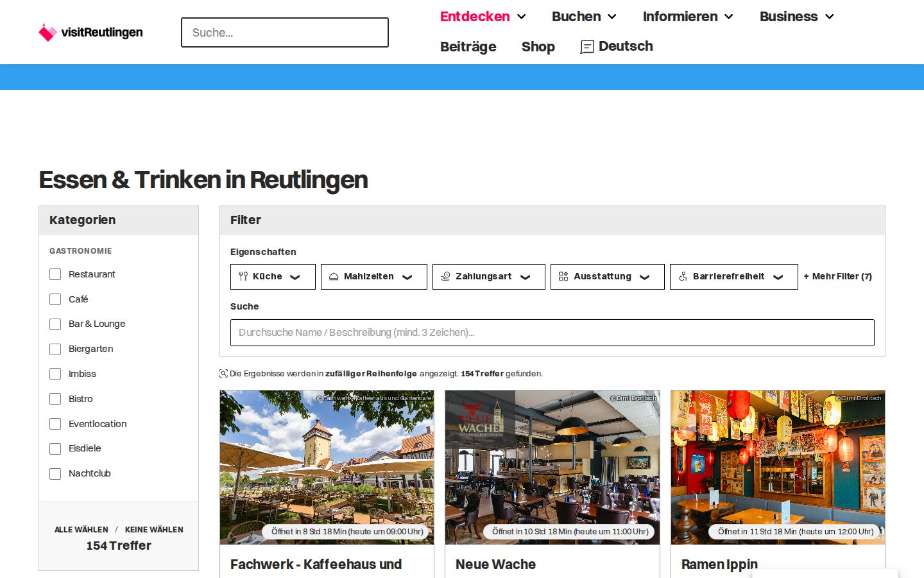The image size is (924, 578).
Task: Click KEINE WÄHLEN to clear categories
Action: click(154, 530)
